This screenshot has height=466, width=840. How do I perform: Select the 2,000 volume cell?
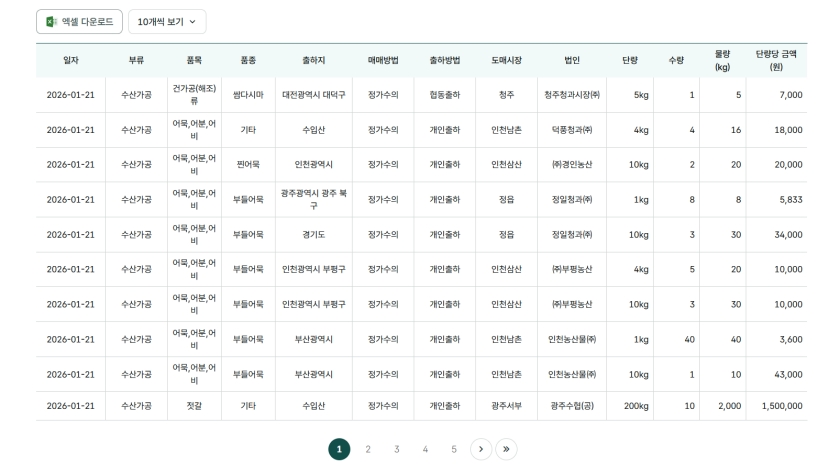coord(722,405)
